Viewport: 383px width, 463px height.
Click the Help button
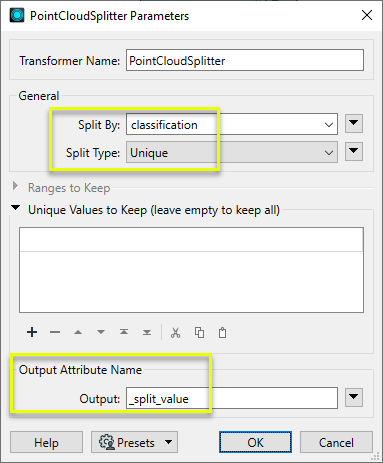(x=46, y=442)
